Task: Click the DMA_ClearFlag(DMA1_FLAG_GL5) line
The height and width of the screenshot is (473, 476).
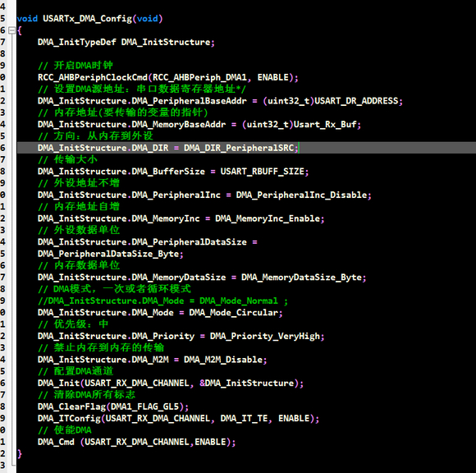Action: (113, 406)
